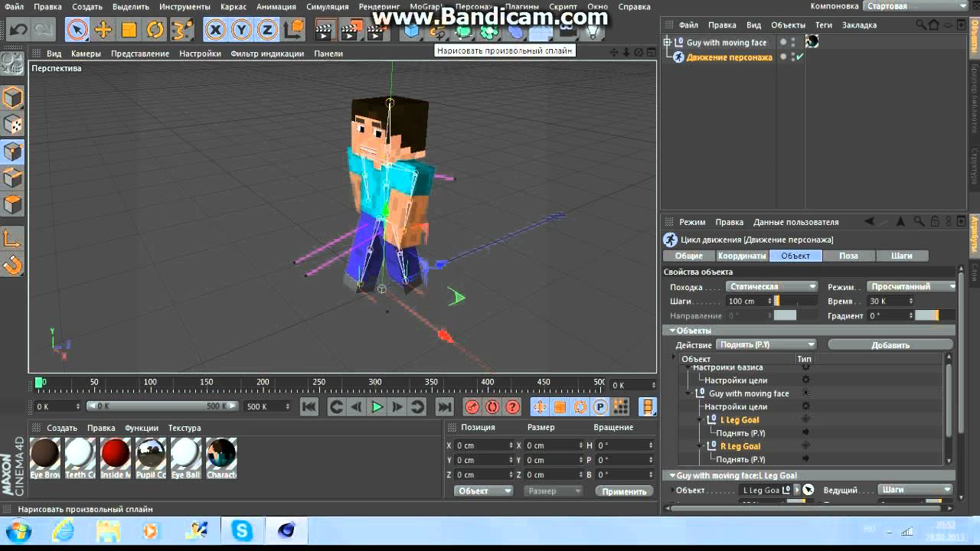Expand Guy with moving face object tree
The image size is (980, 551).
click(668, 43)
